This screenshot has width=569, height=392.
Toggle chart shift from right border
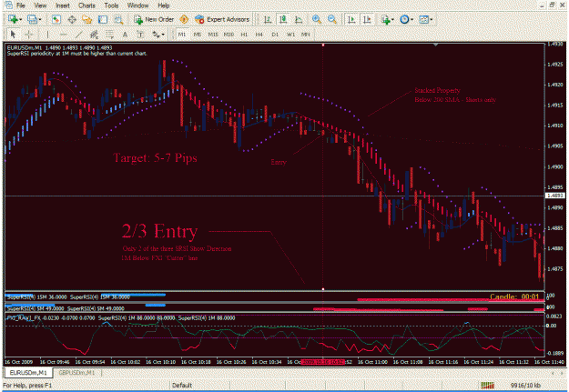coord(367,20)
